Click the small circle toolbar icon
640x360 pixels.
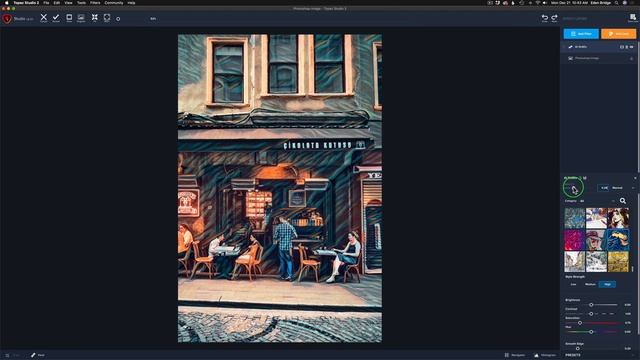[118, 19]
